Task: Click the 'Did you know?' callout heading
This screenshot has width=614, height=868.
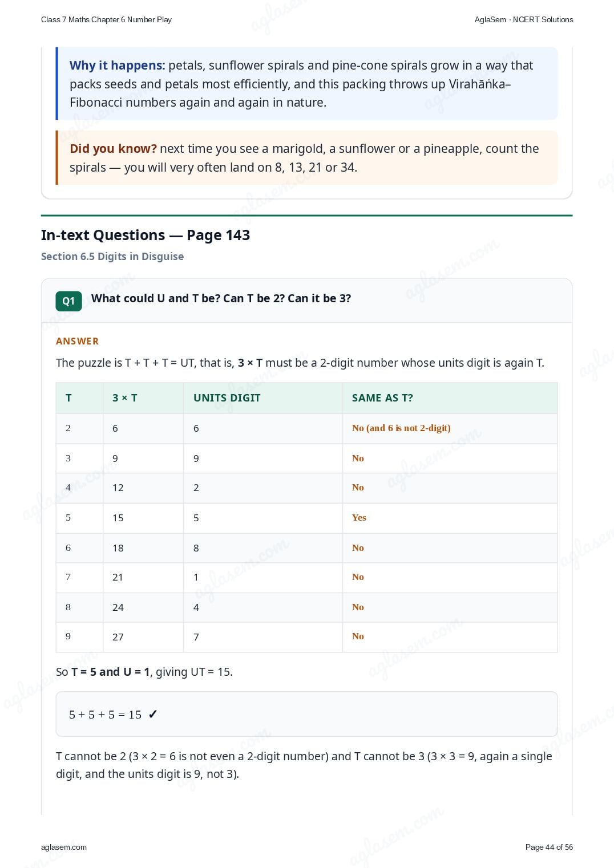Action: pos(113,149)
